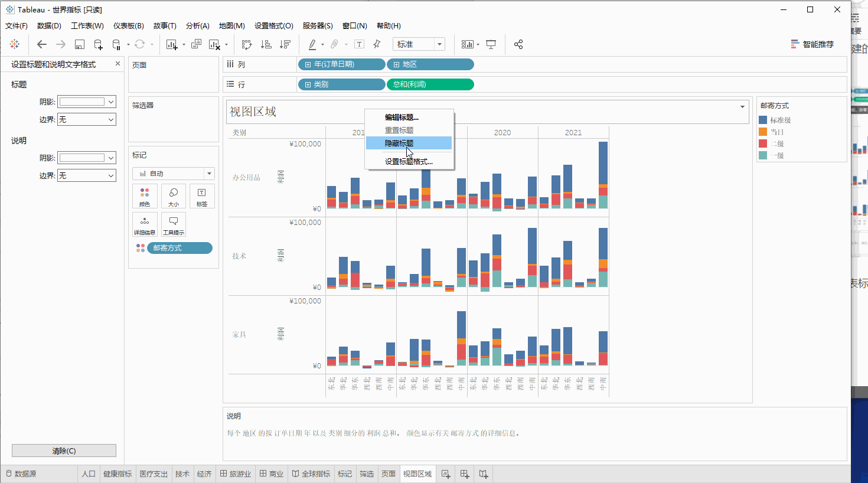Open the 设置格式(O) menu
Viewport: 868px width, 483px height.
pyautogui.click(x=274, y=26)
